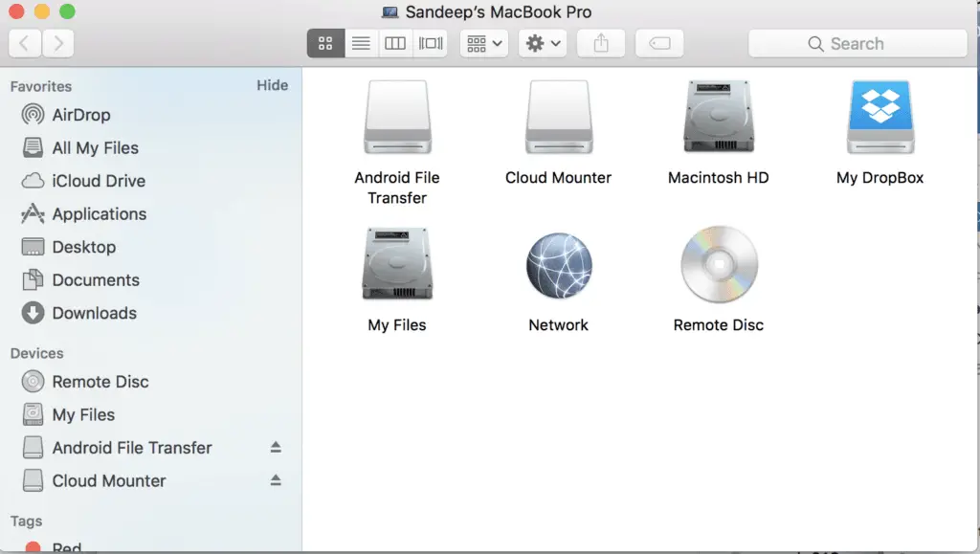
Task: Open the Action gear menu
Action: (x=543, y=43)
